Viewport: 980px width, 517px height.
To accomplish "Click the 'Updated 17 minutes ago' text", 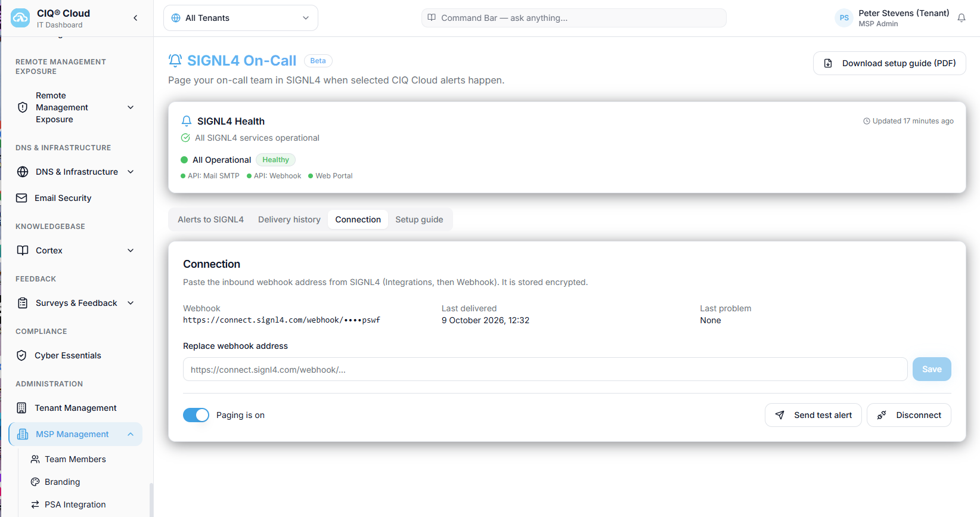I will 913,121.
